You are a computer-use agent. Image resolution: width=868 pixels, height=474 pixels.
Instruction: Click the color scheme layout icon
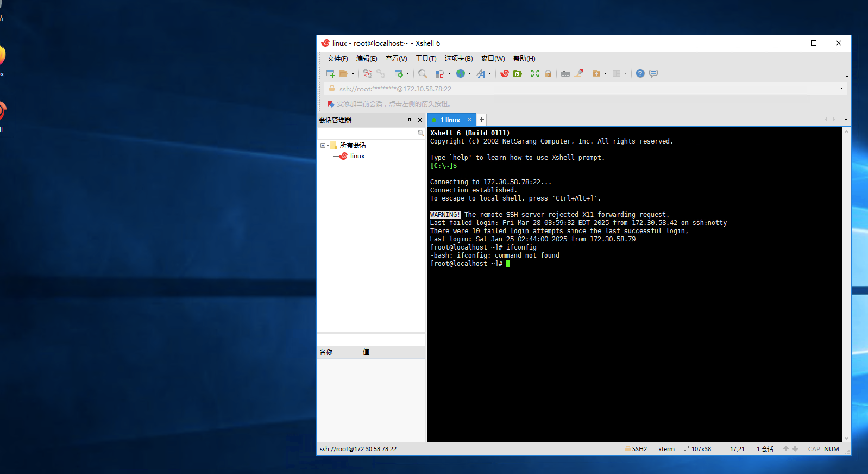tap(440, 73)
